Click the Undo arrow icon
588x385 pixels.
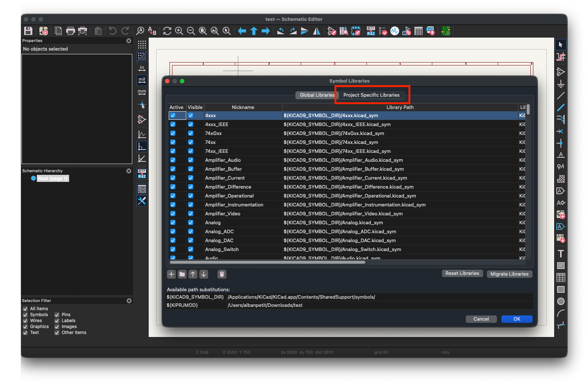pyautogui.click(x=113, y=31)
